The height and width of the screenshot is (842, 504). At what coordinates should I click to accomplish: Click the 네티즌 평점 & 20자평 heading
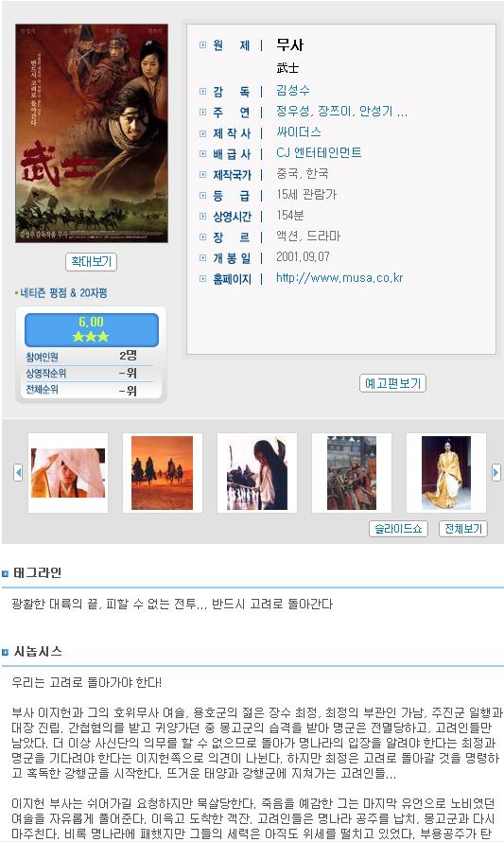pyautogui.click(x=63, y=293)
